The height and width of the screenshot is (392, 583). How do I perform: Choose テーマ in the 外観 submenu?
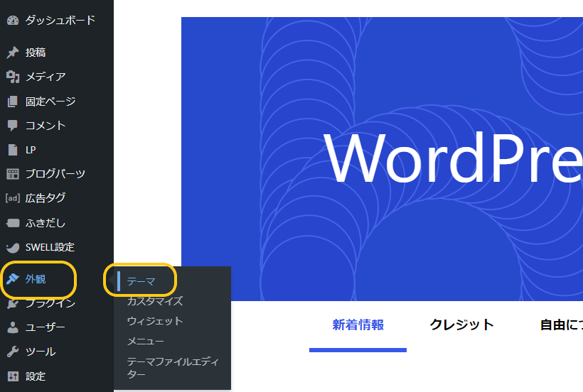point(141,281)
